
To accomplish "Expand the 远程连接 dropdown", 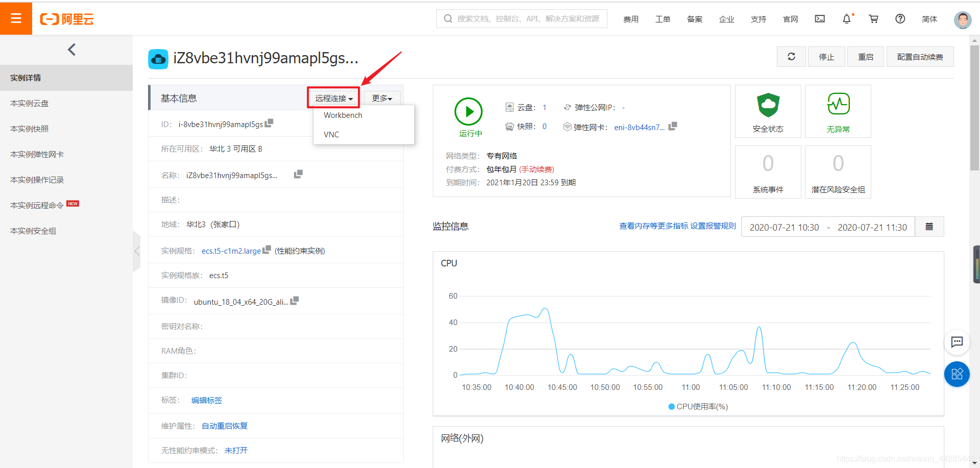I will [334, 98].
